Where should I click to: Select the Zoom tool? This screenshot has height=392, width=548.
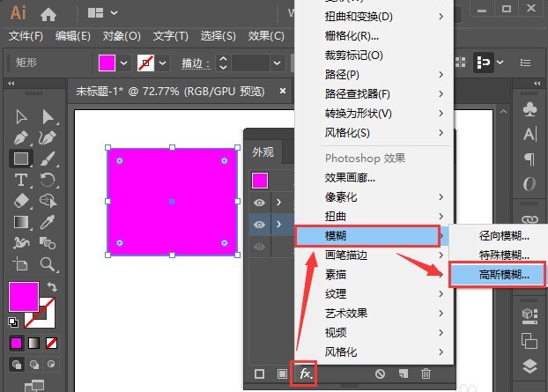click(x=48, y=264)
